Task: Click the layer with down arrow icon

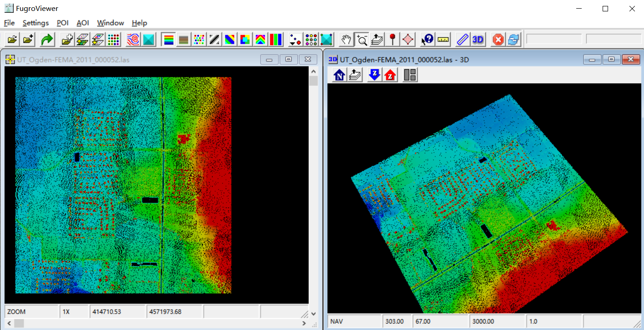Action: click(98, 40)
